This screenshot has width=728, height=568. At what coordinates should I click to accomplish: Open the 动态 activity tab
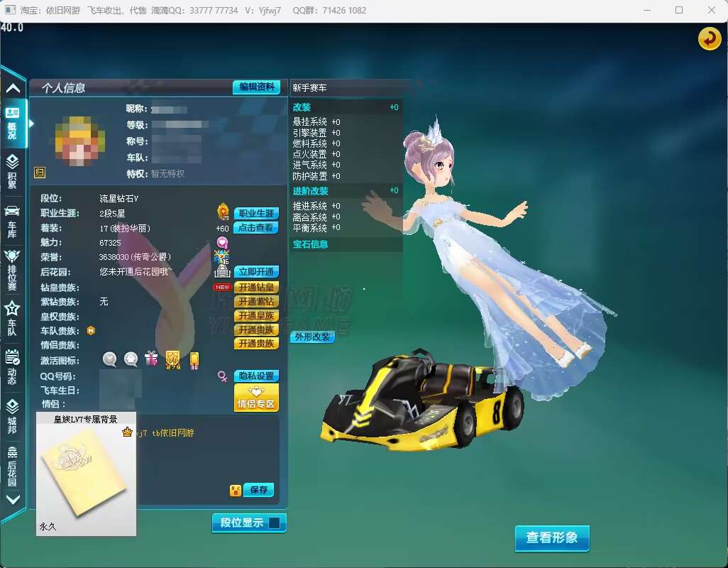pos(13,367)
